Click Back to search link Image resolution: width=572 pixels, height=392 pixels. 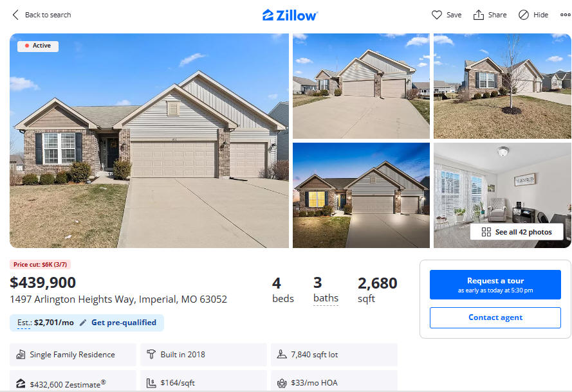coord(48,15)
